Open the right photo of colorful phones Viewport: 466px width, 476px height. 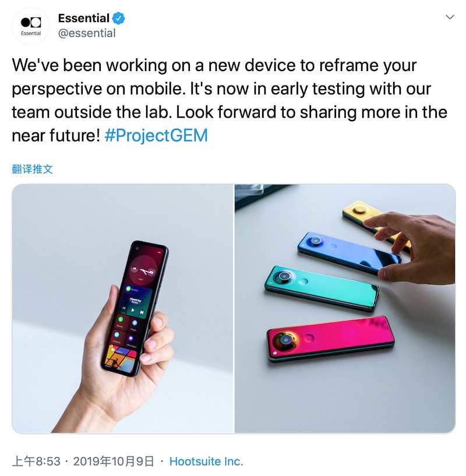coord(345,308)
